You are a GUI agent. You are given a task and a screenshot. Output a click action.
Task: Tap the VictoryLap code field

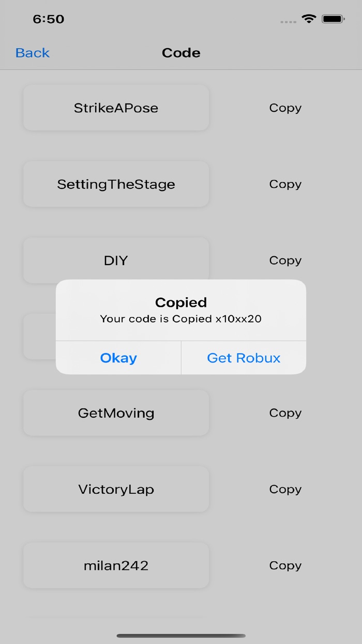point(116,489)
